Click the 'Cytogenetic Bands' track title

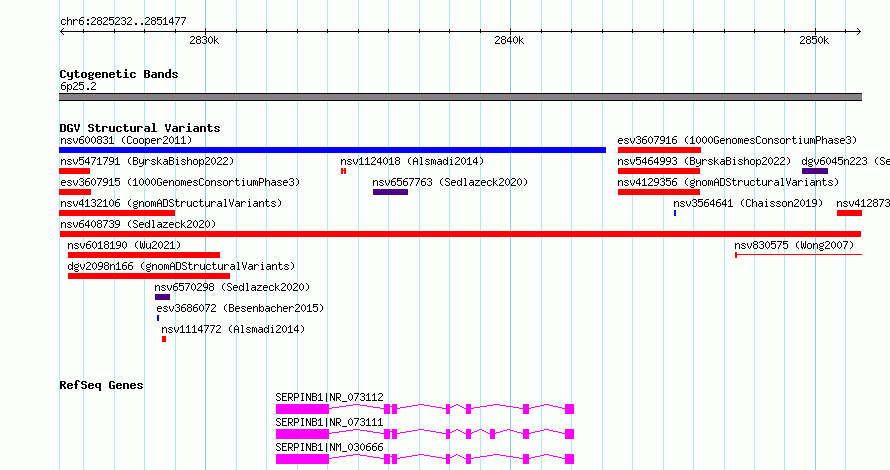[x=119, y=74]
